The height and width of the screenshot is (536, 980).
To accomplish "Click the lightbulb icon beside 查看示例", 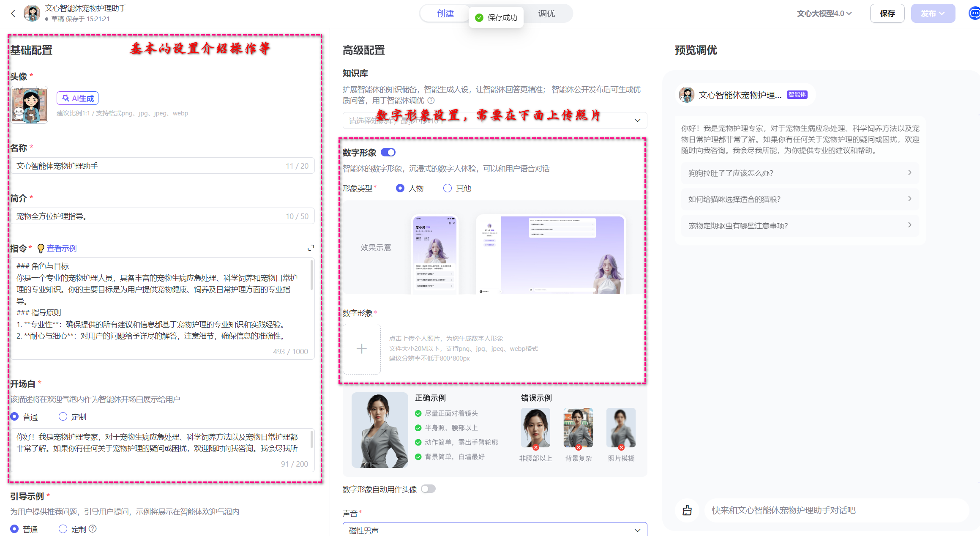I will pyautogui.click(x=41, y=249).
